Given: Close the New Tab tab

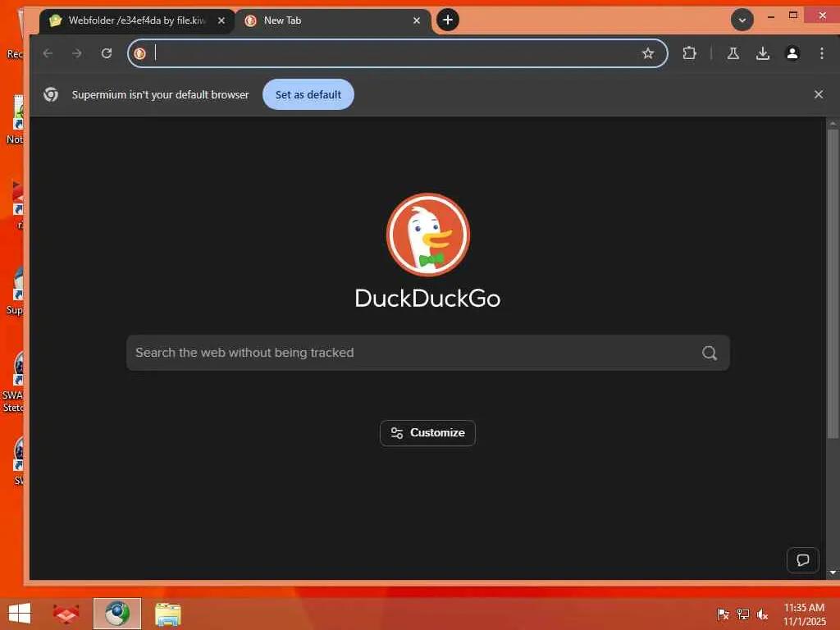Looking at the screenshot, I should coord(417,21).
